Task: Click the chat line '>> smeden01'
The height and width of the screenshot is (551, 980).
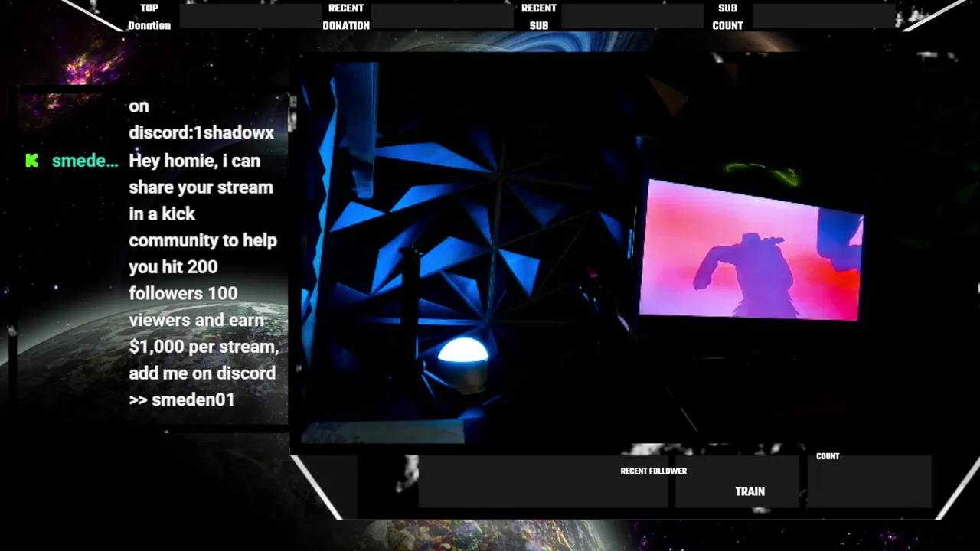Action: (x=181, y=399)
